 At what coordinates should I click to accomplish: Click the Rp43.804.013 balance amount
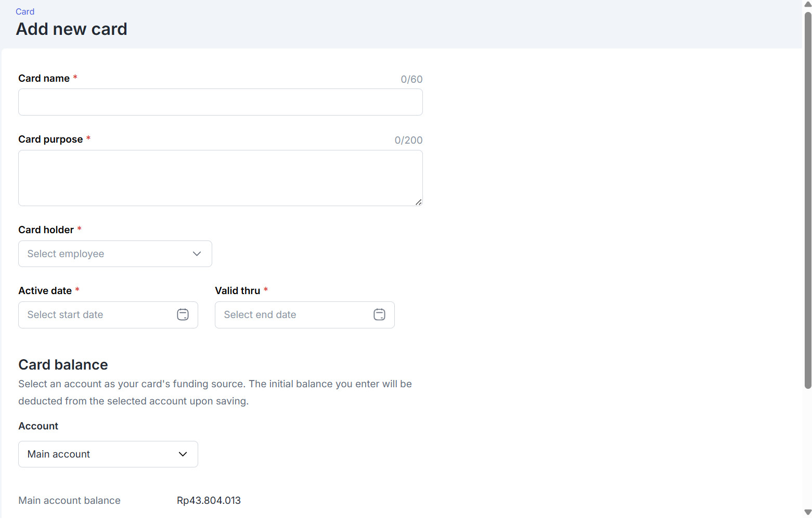(x=209, y=501)
